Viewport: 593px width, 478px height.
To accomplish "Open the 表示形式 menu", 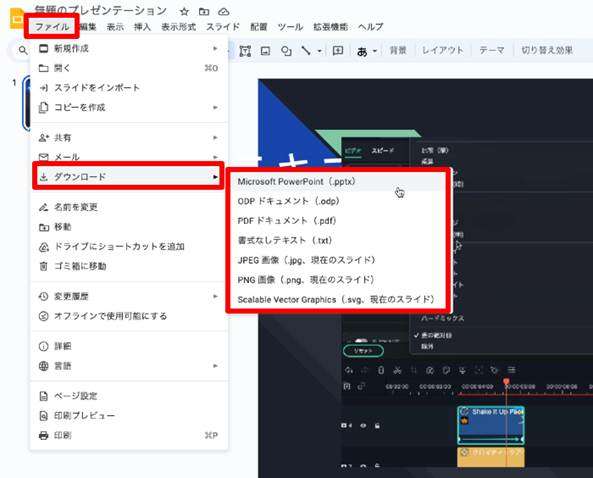I will click(179, 27).
